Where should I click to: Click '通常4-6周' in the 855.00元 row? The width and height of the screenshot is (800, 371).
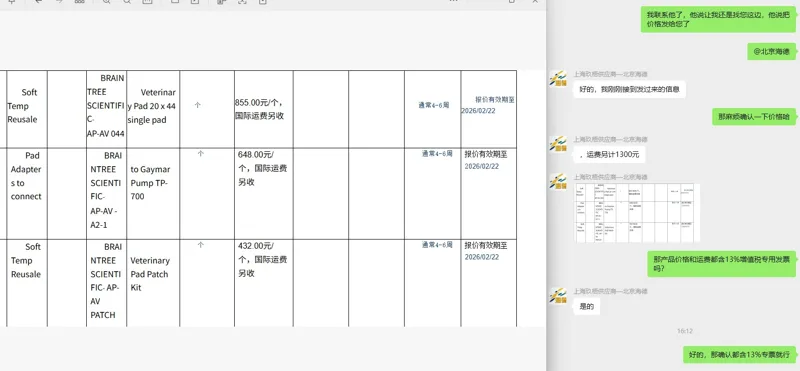click(434, 105)
